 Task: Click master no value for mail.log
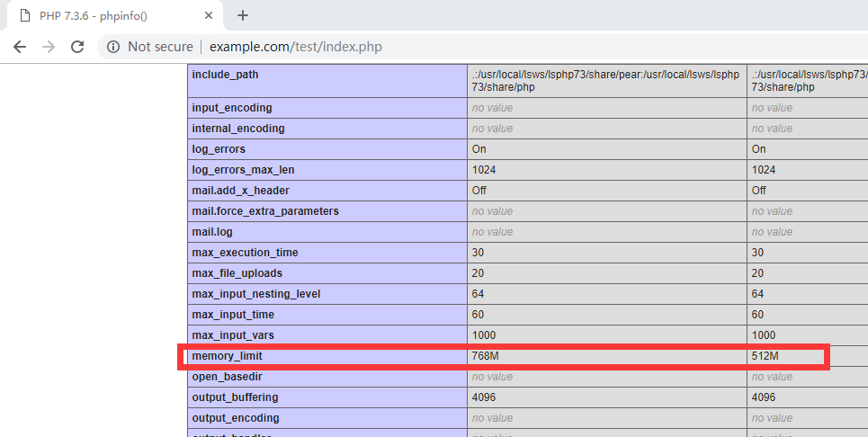tap(772, 232)
